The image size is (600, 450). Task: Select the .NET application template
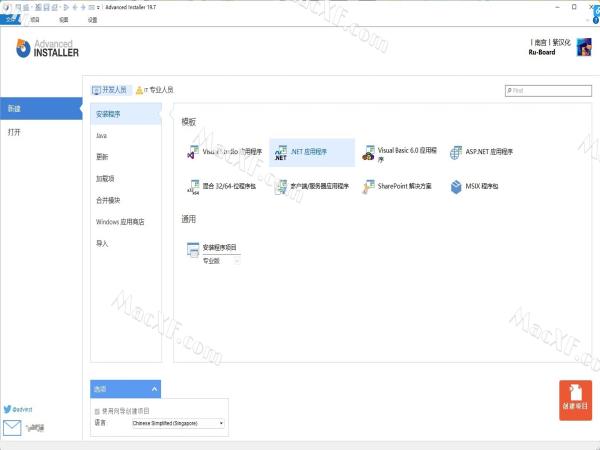[311, 152]
